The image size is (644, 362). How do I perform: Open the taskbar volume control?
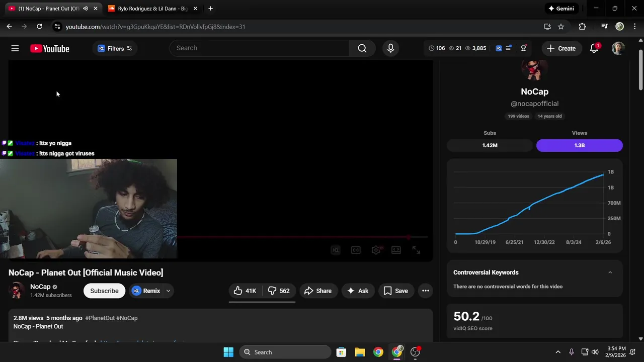pos(595,352)
